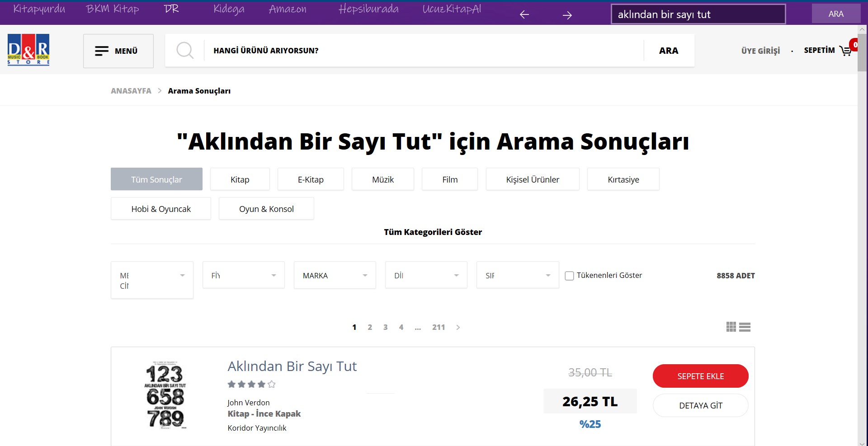Filter results by Kişisel Ürünler category
The height and width of the screenshot is (446, 868).
533,179
